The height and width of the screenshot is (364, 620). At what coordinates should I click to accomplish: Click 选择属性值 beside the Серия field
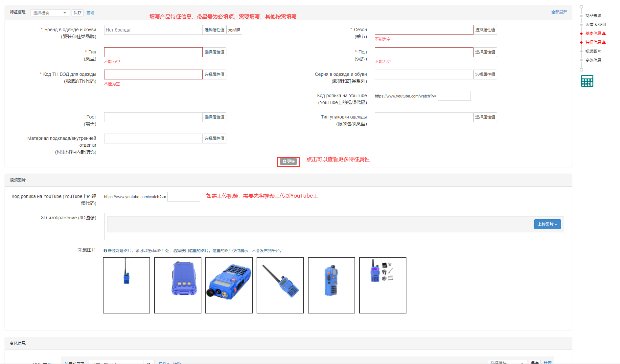[x=485, y=75]
